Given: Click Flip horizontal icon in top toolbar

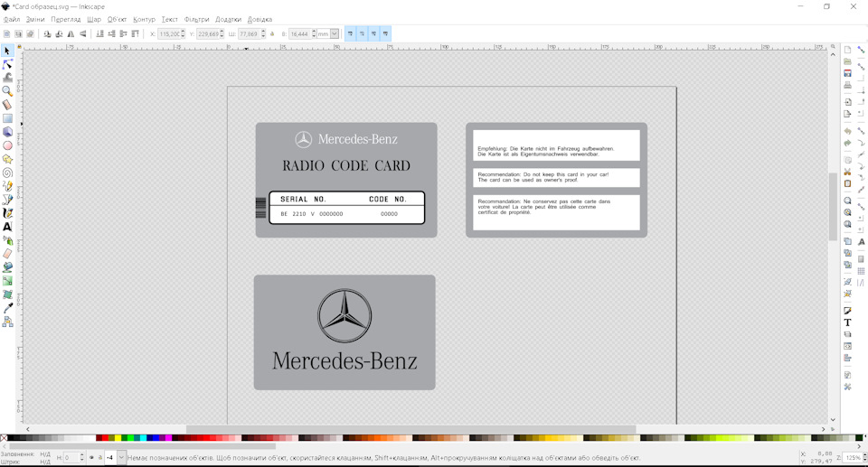Looking at the screenshot, I should 71,33.
